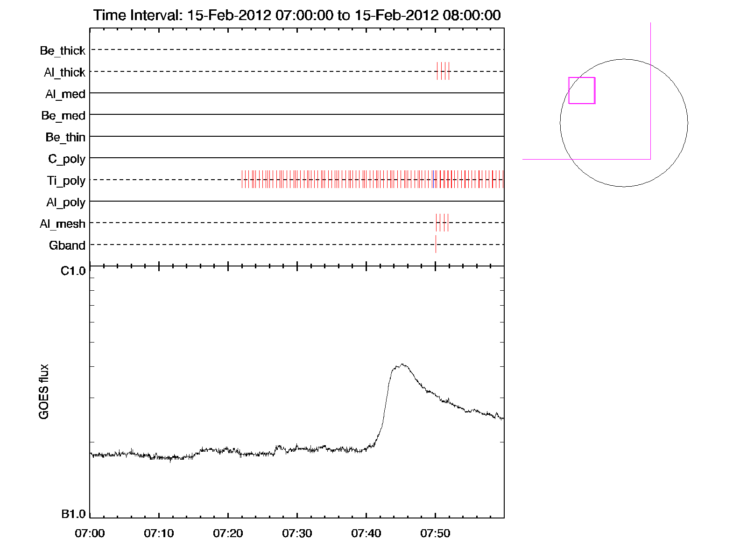This screenshot has height=560, width=747.
Task: Click the Be_thick filter label
Action: pos(63,50)
